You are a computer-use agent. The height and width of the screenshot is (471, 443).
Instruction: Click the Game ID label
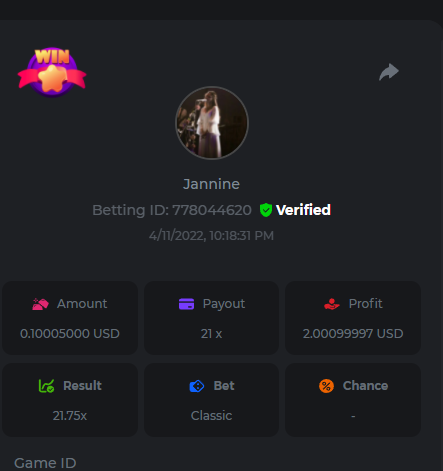pyautogui.click(x=45, y=463)
